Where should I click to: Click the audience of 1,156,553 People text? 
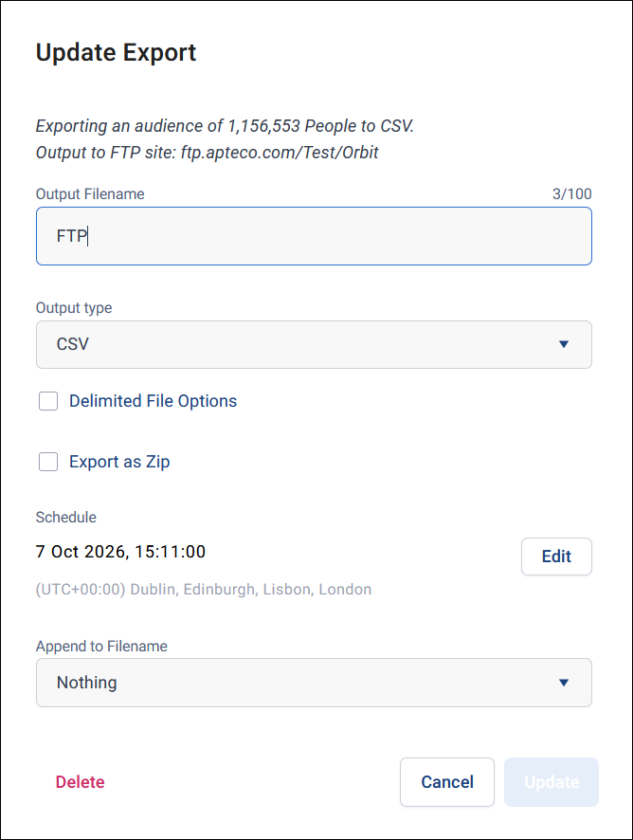[245, 126]
